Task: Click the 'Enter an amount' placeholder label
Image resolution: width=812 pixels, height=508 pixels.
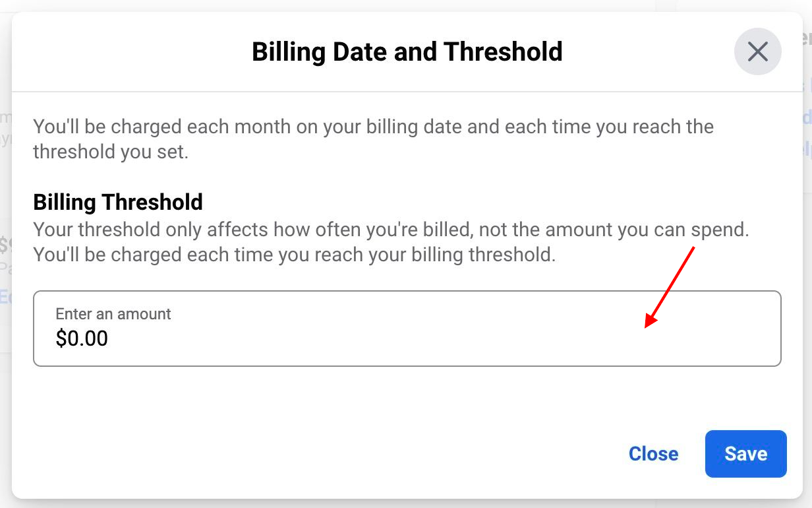Action: point(113,315)
